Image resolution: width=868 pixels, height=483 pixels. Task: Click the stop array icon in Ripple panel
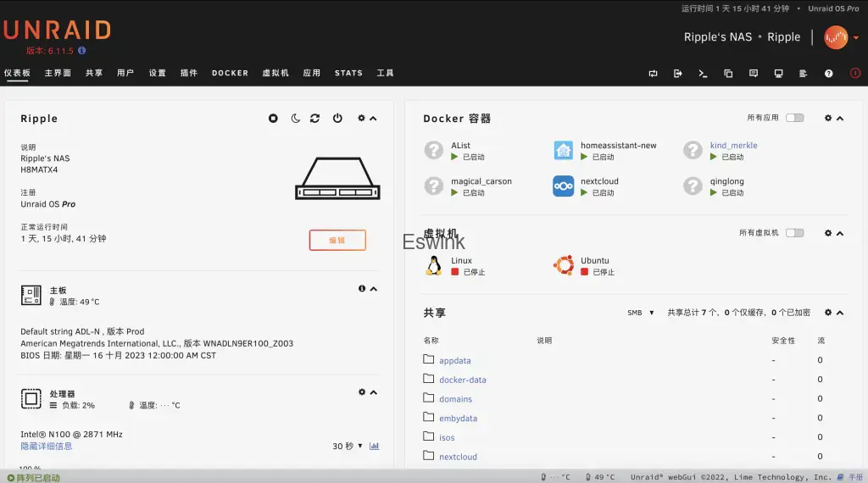[x=273, y=119]
